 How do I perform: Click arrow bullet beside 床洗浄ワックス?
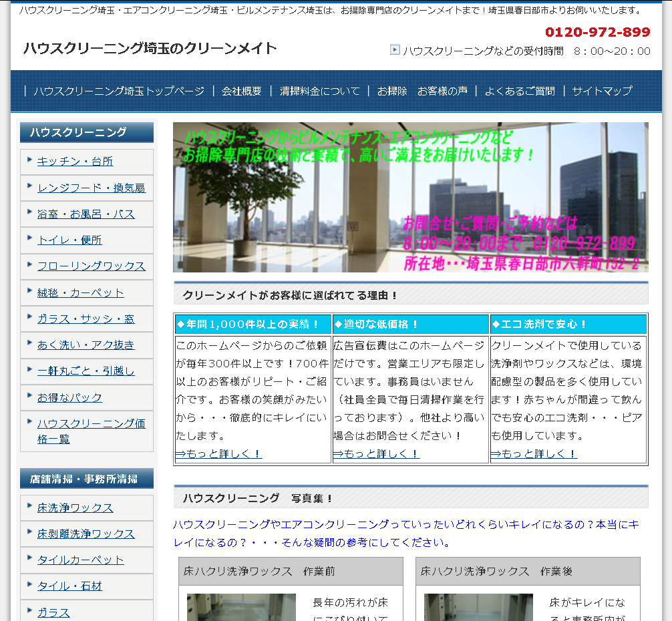pyautogui.click(x=29, y=505)
